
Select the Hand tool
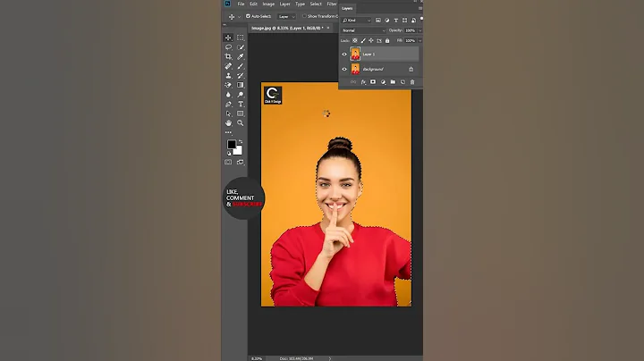pyautogui.click(x=228, y=123)
